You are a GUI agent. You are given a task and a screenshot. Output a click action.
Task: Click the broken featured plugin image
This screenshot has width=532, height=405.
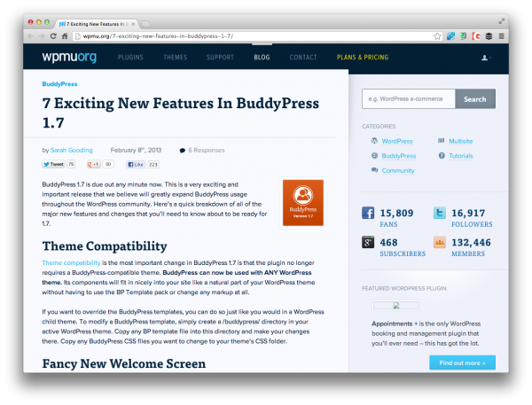396,305
